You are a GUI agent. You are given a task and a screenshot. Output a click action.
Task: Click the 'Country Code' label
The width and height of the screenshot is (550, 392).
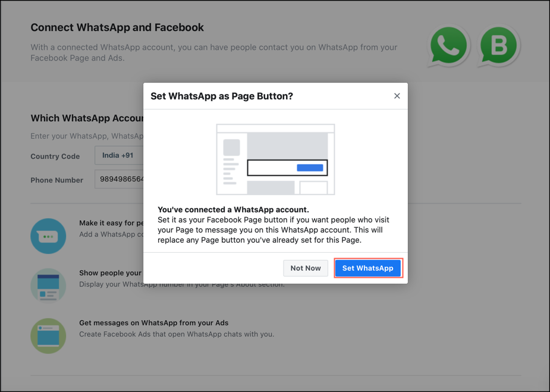coord(55,156)
